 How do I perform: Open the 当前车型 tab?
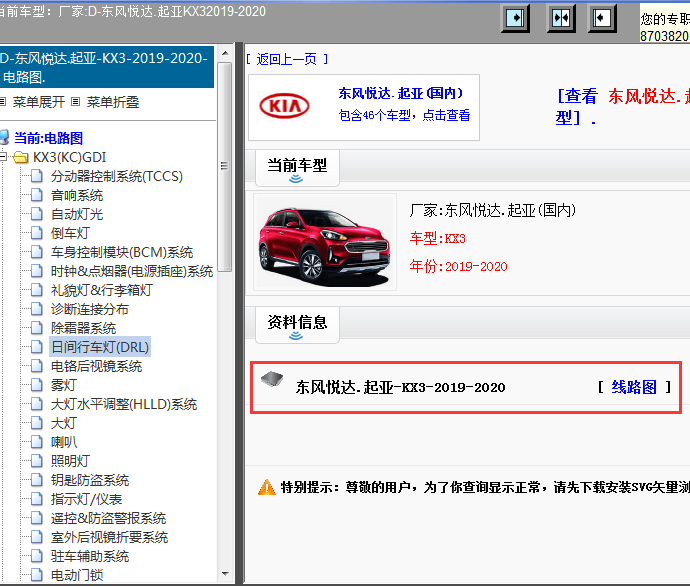tap(297, 168)
